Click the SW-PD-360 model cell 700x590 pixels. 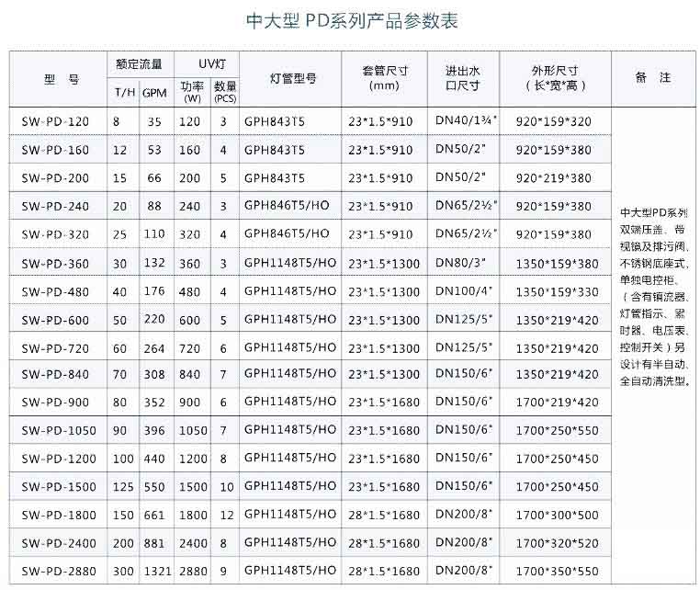point(59,264)
